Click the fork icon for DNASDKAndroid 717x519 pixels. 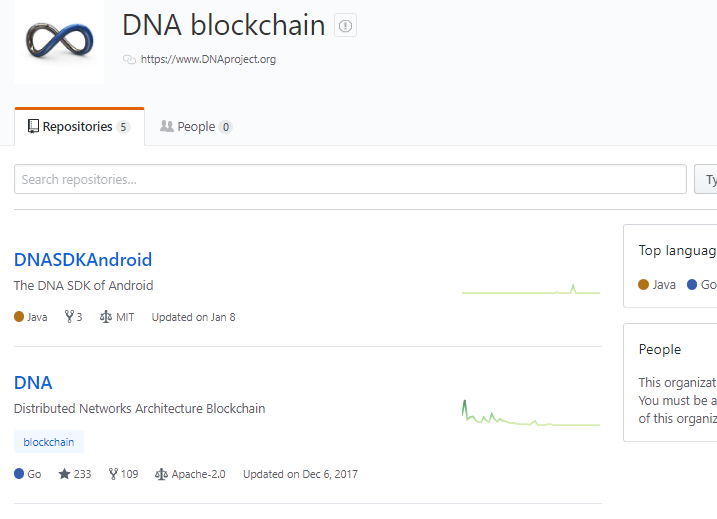click(x=69, y=317)
